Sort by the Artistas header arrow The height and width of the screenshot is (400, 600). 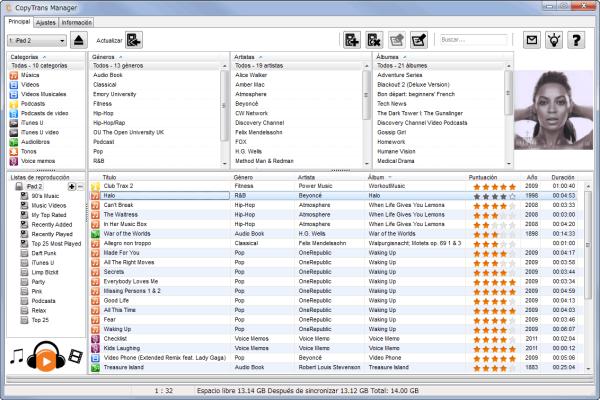point(261,57)
